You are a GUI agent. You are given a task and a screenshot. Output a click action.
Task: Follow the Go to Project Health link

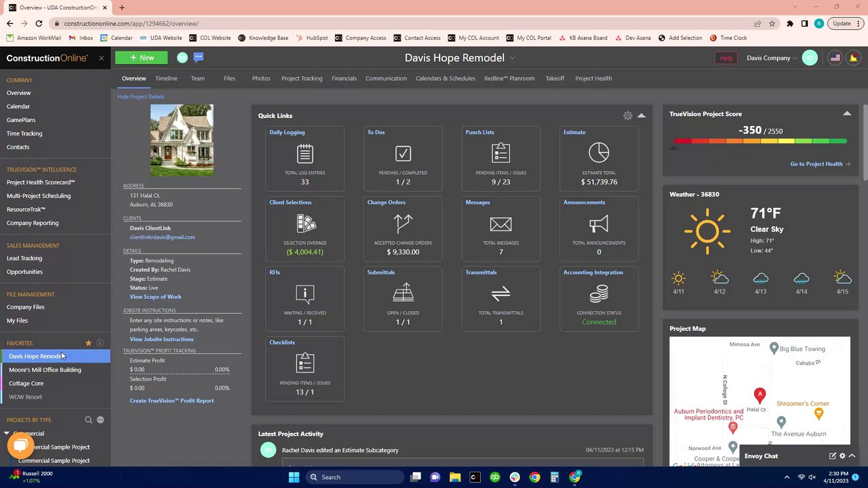[x=820, y=164]
